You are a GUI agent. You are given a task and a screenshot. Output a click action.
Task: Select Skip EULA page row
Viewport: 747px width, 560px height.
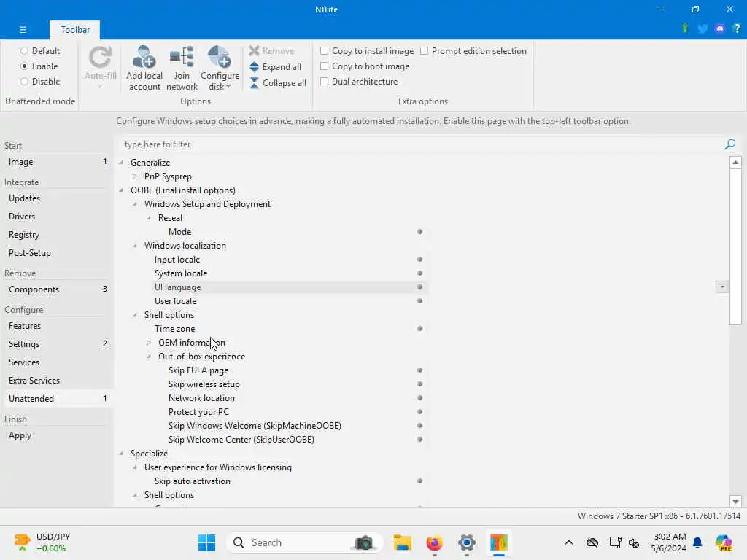point(296,370)
